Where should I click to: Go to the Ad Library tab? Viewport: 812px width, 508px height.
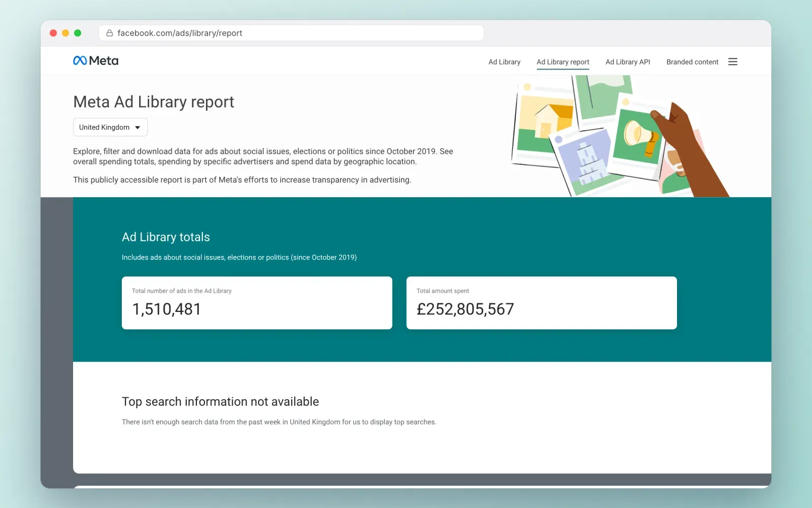504,62
